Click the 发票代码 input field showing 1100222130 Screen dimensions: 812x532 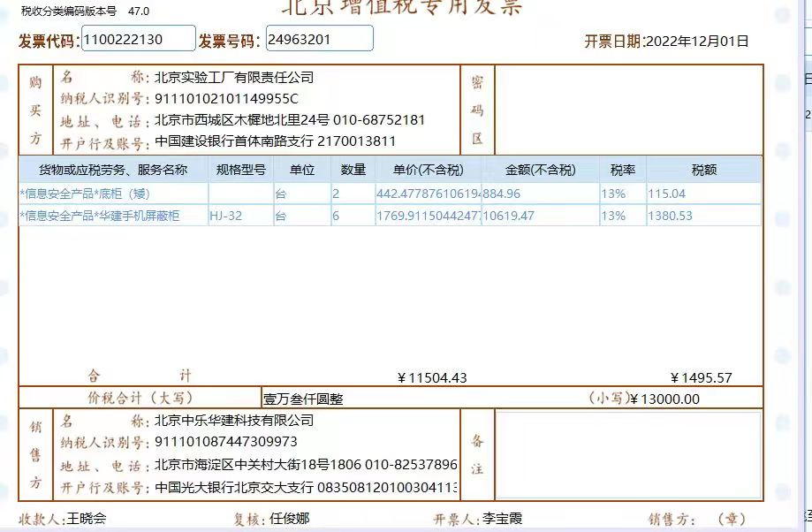pos(137,38)
